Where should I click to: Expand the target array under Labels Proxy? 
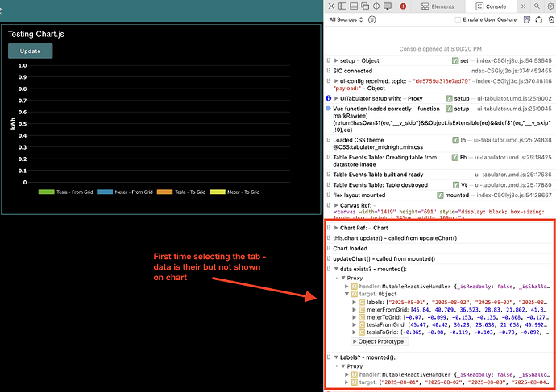(x=346, y=382)
